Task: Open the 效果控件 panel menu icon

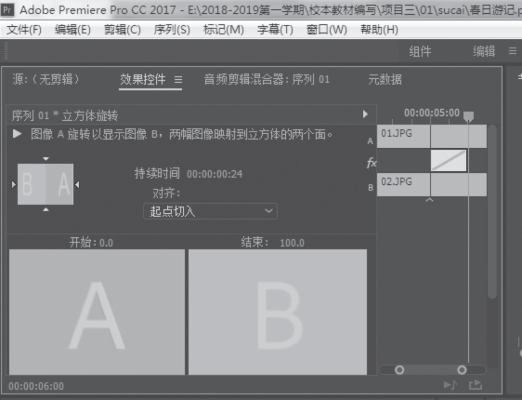Action: pos(178,80)
